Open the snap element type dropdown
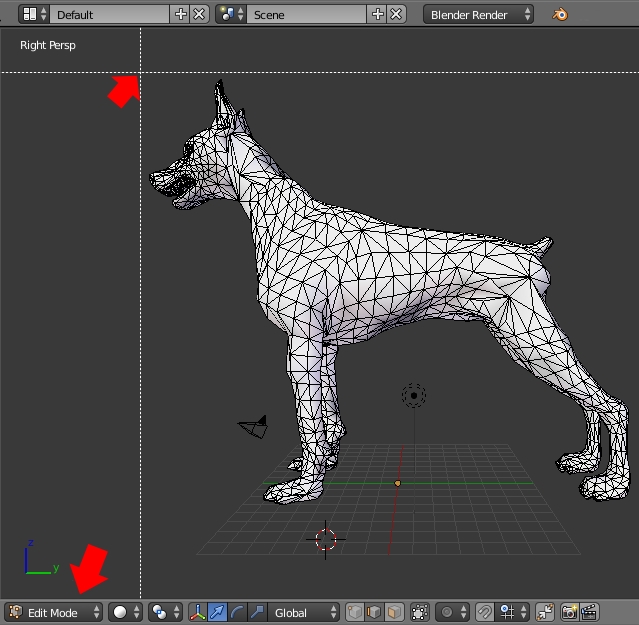Viewport: 639px width, 625px height. tap(513, 612)
